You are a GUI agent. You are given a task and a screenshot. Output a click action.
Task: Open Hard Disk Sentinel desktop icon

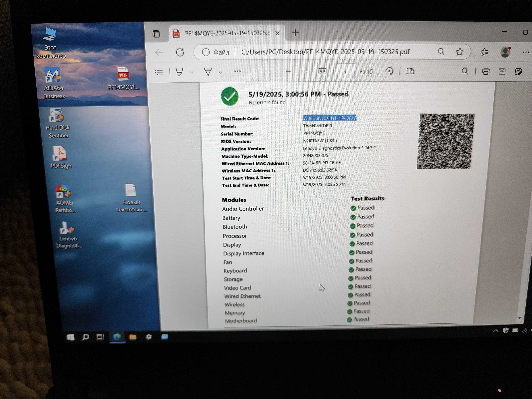point(57,123)
